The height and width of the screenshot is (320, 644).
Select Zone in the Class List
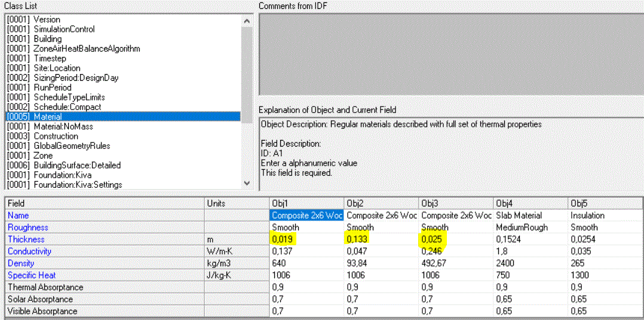(x=123, y=156)
